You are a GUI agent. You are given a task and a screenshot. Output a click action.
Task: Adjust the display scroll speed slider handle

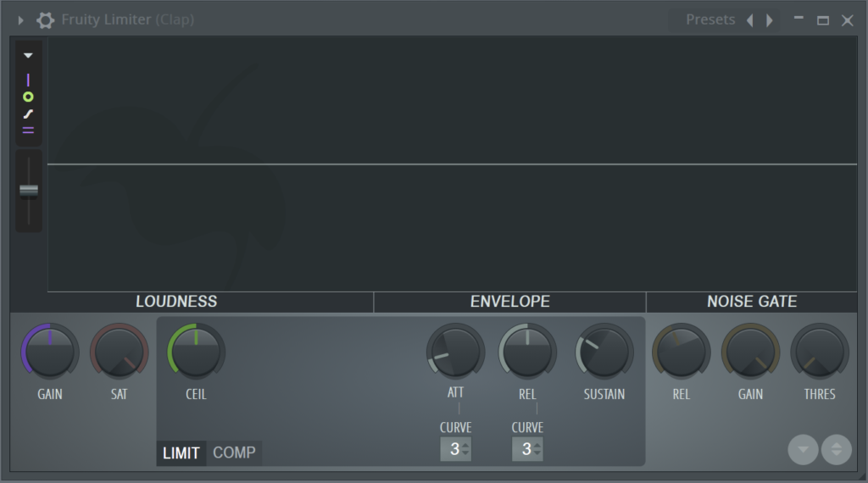[29, 191]
